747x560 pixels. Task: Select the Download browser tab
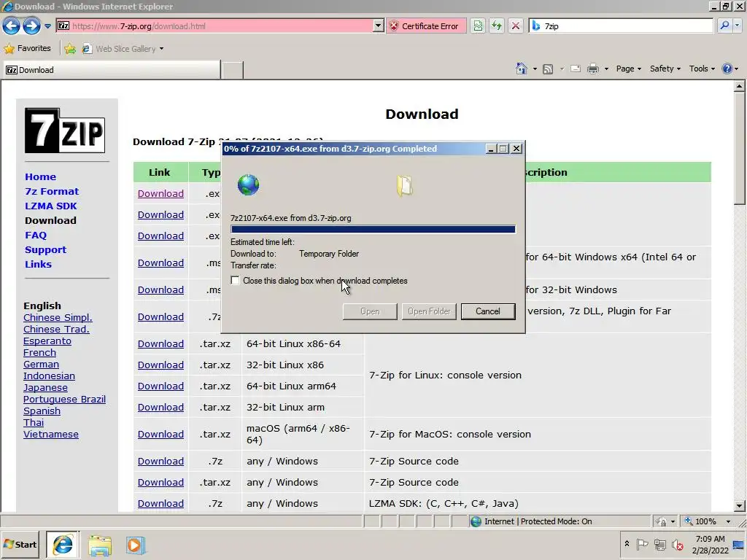[x=112, y=70]
